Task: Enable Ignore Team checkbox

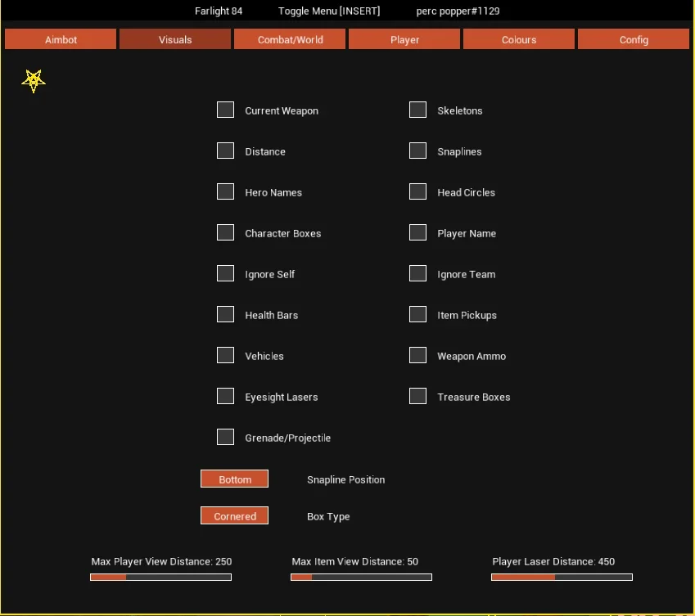Action: (418, 273)
